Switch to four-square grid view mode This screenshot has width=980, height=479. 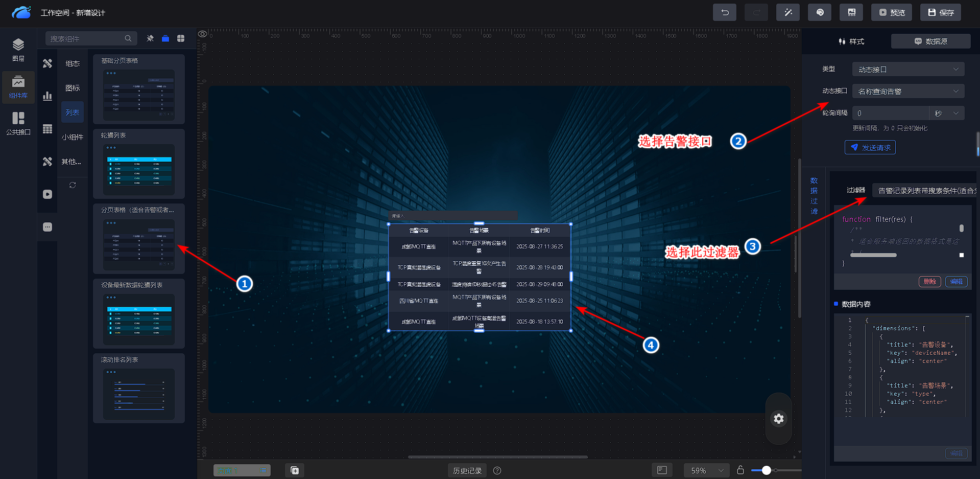point(181,38)
